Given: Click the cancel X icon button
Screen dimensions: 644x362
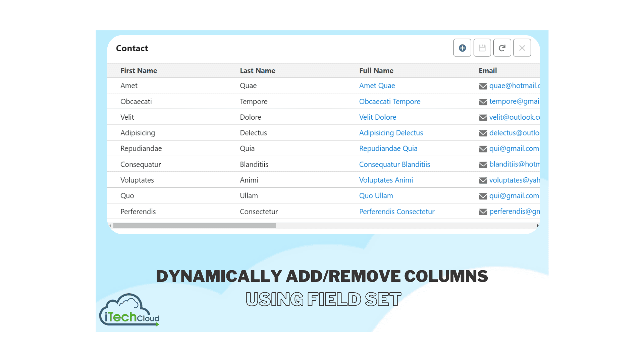Looking at the screenshot, I should (522, 48).
